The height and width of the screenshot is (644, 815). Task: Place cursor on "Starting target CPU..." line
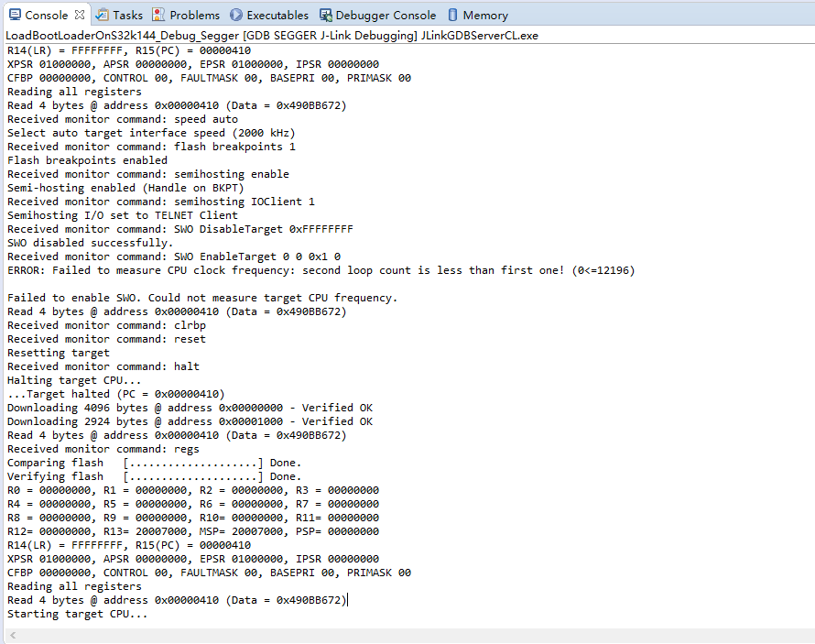tap(78, 614)
